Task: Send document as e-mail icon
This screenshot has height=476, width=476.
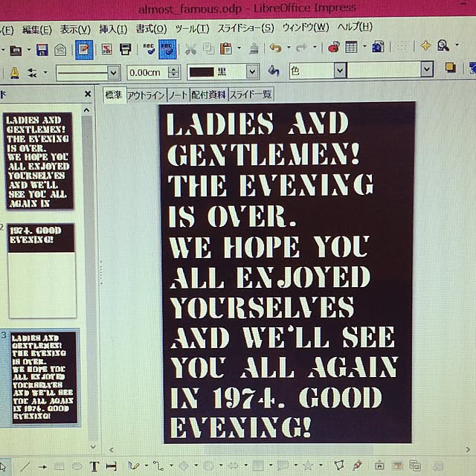Action: (60, 50)
